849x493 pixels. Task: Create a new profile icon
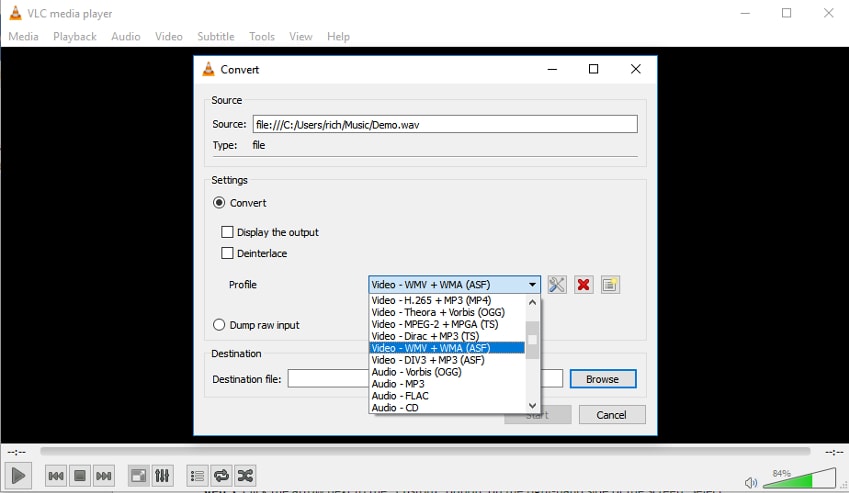tap(610, 285)
